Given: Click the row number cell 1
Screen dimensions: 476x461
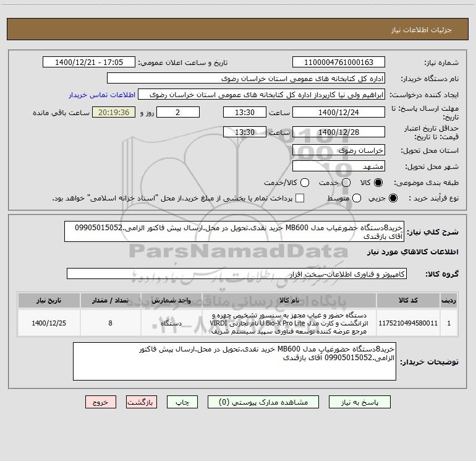Looking at the screenshot, I should (x=449, y=323).
